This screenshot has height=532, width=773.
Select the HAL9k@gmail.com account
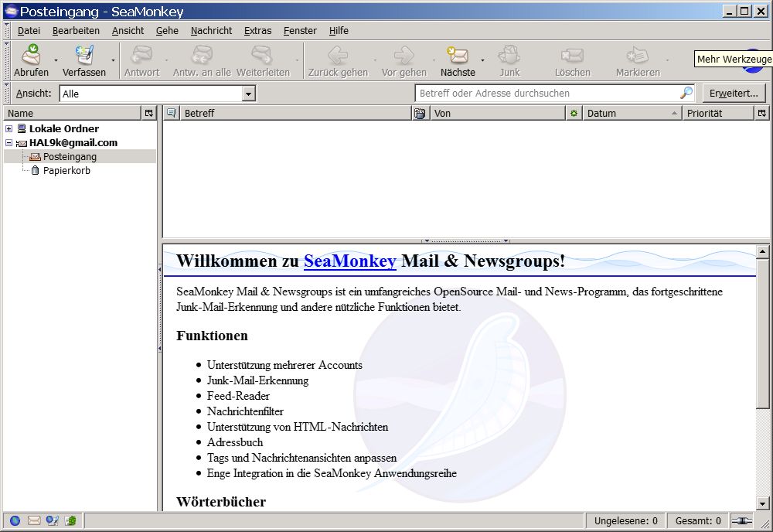coord(73,142)
